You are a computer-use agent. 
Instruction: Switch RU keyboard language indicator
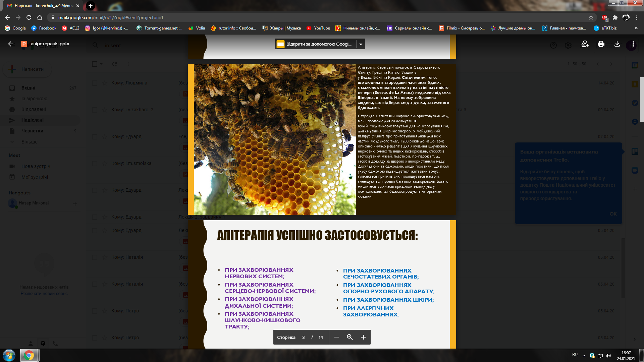(575, 355)
